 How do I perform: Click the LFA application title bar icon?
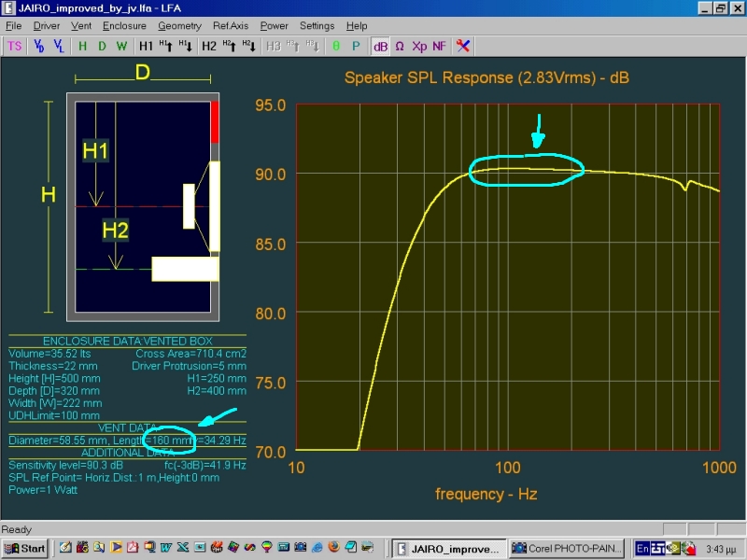click(8, 8)
